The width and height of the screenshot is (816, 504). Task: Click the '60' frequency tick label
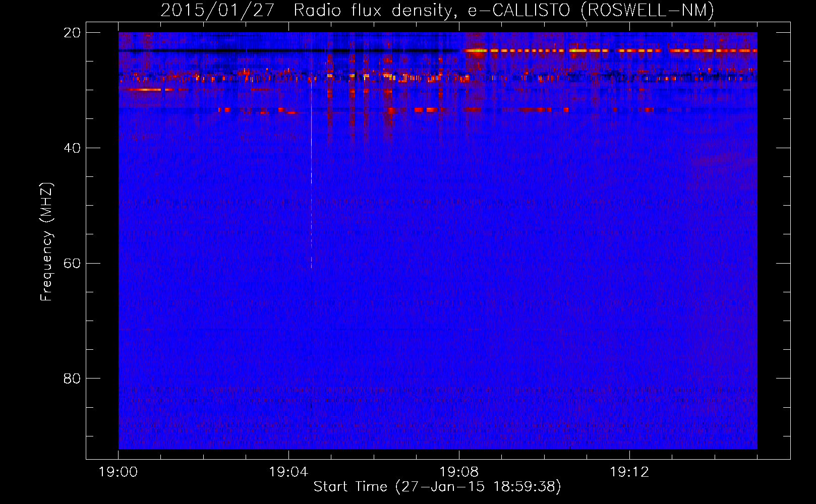[72, 264]
